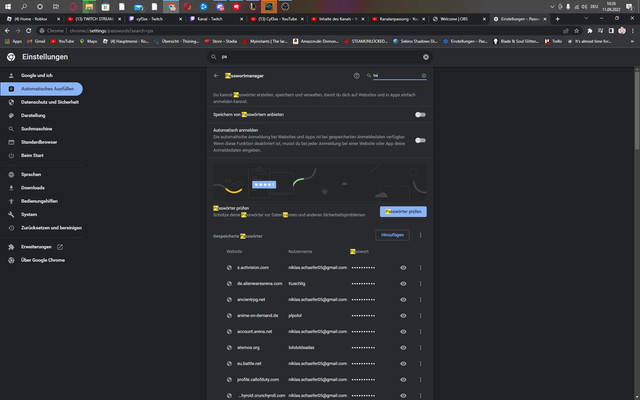The height and width of the screenshot is (400, 640).
Task: Click the Hinzufügen button
Action: coord(392,235)
